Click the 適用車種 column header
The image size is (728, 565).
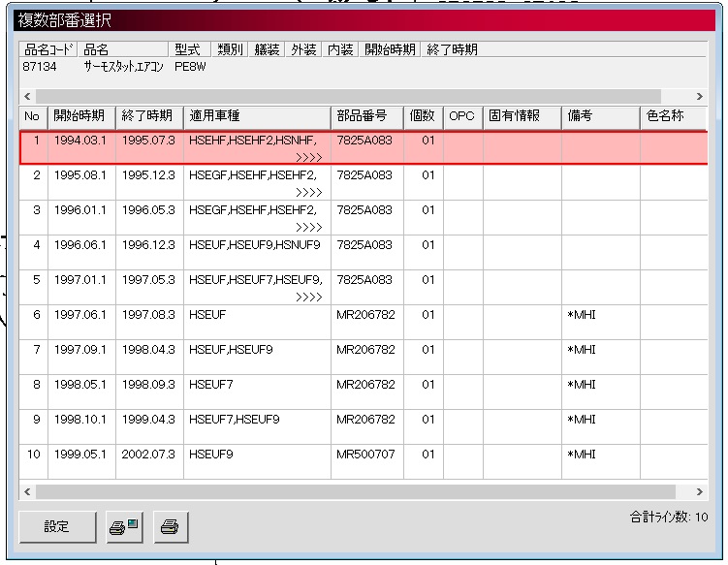[x=257, y=116]
